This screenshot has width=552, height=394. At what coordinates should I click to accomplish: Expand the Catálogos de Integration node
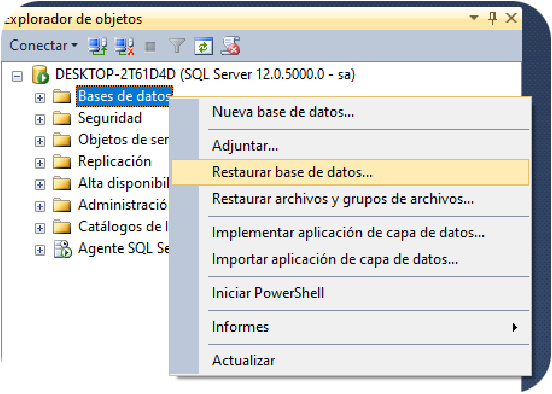pos(40,228)
